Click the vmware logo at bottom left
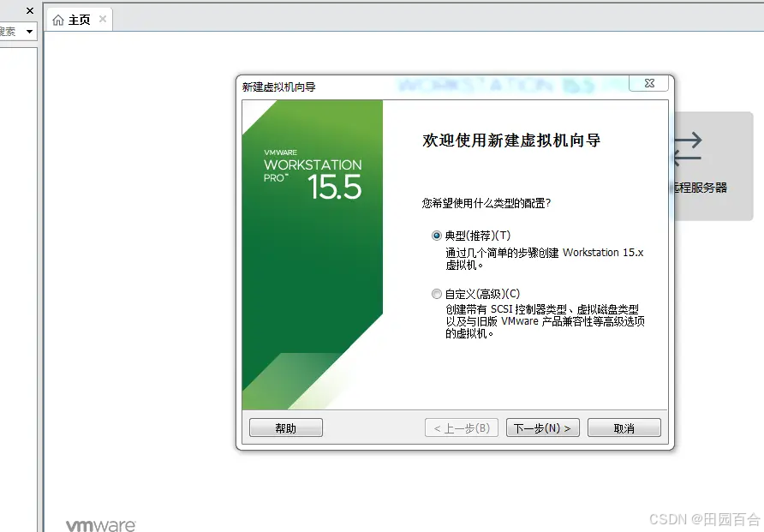764x532 pixels. click(x=101, y=525)
